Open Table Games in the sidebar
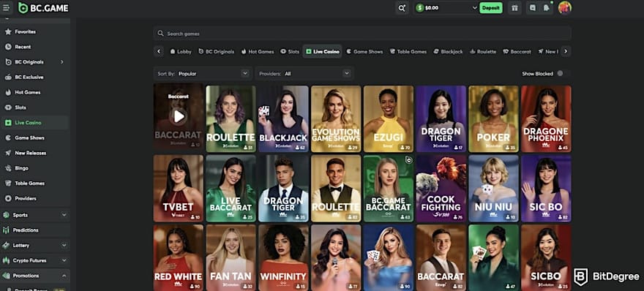Image resolution: width=644 pixels, height=291 pixels. 35,184
